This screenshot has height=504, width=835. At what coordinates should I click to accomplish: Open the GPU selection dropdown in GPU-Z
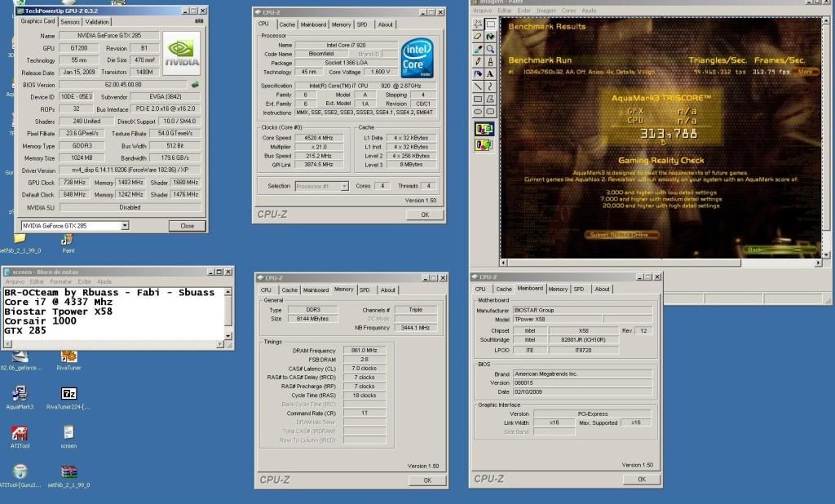click(125, 226)
